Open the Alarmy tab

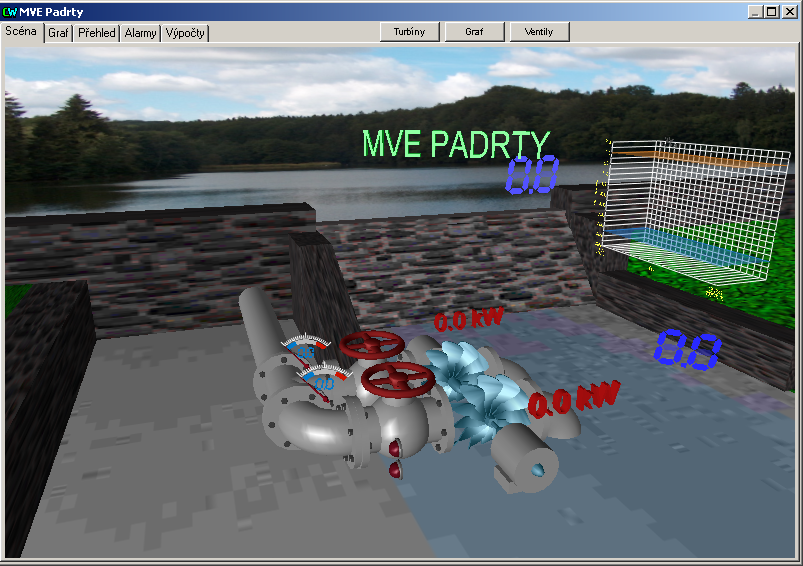[140, 33]
